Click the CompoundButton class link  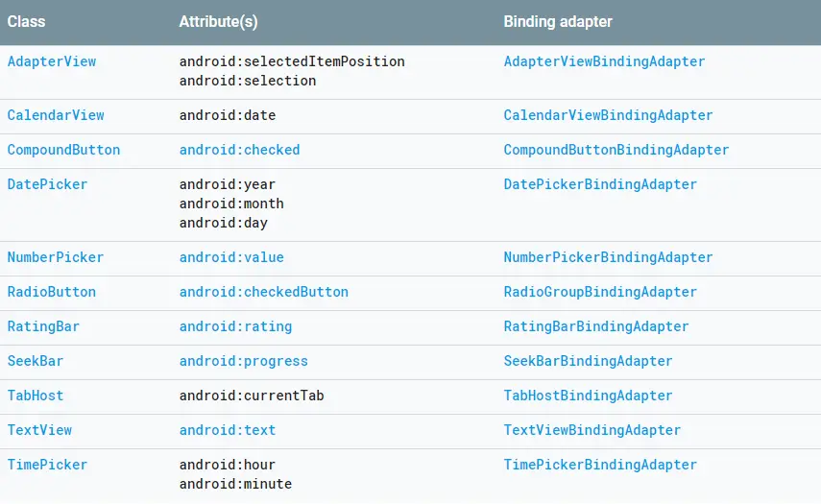(64, 150)
